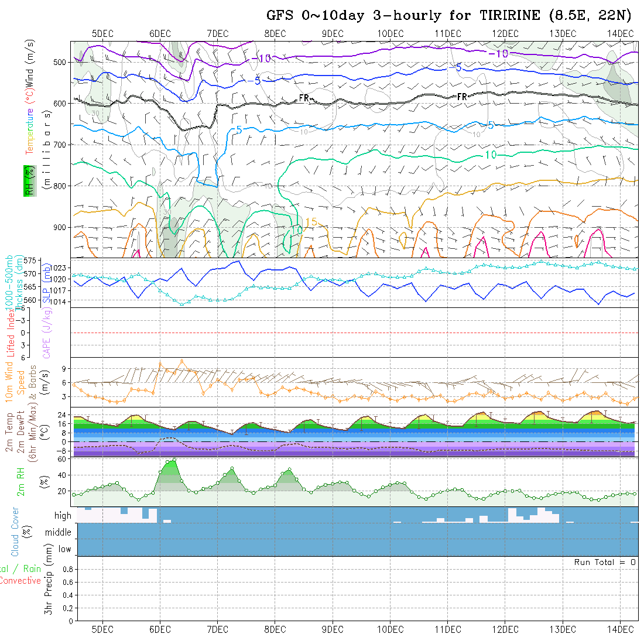Click the purple CAPE (J/kg) axis label
The image size is (644, 644).
click(x=46, y=333)
